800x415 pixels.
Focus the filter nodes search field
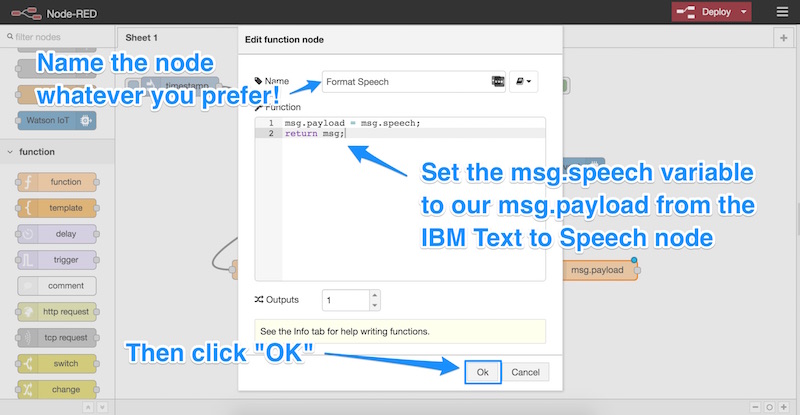[57, 37]
